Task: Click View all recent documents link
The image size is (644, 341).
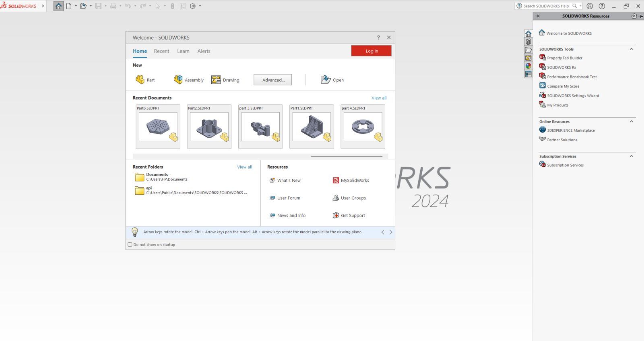Action: point(379,98)
